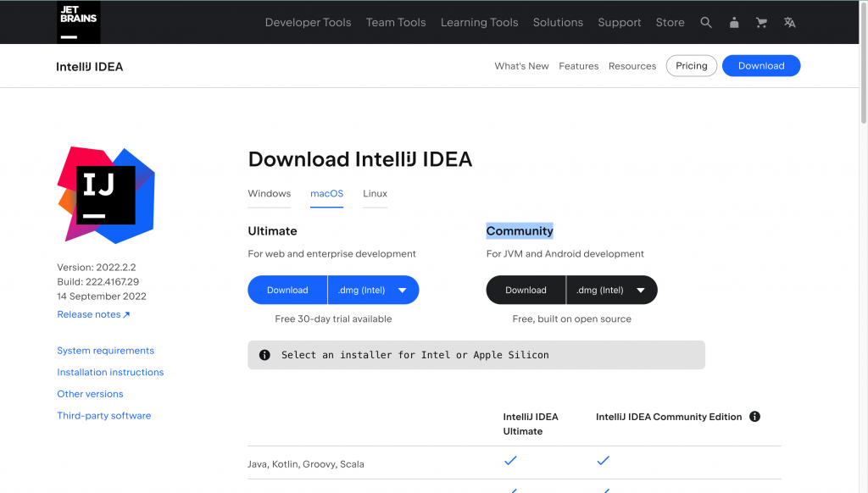Open Third-party software link
The image size is (868, 493).
[x=103, y=416]
